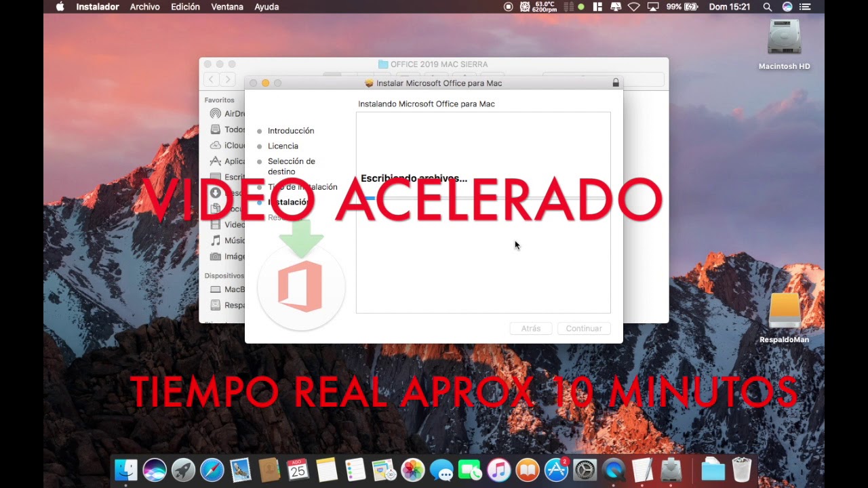868x488 pixels.
Task: Open System Preferences gear icon in Dock
Action: pyautogui.click(x=585, y=470)
